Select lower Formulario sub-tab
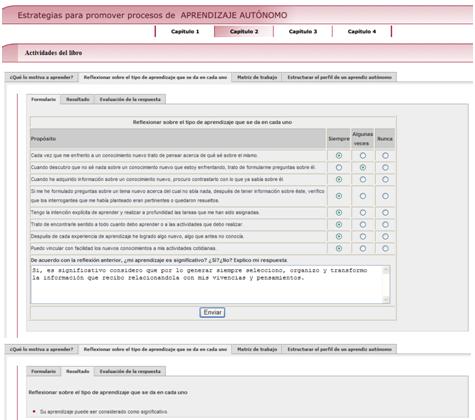This screenshot has height=420, width=475. coord(43,371)
